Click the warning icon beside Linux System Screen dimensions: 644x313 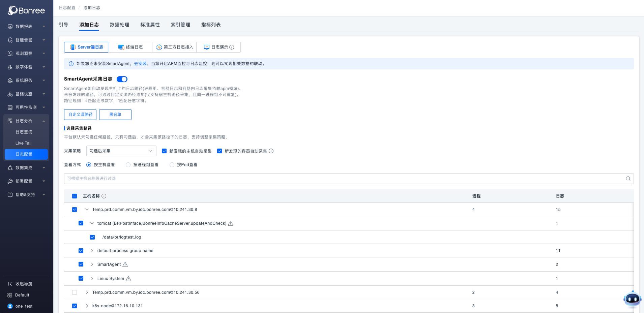[x=128, y=279]
